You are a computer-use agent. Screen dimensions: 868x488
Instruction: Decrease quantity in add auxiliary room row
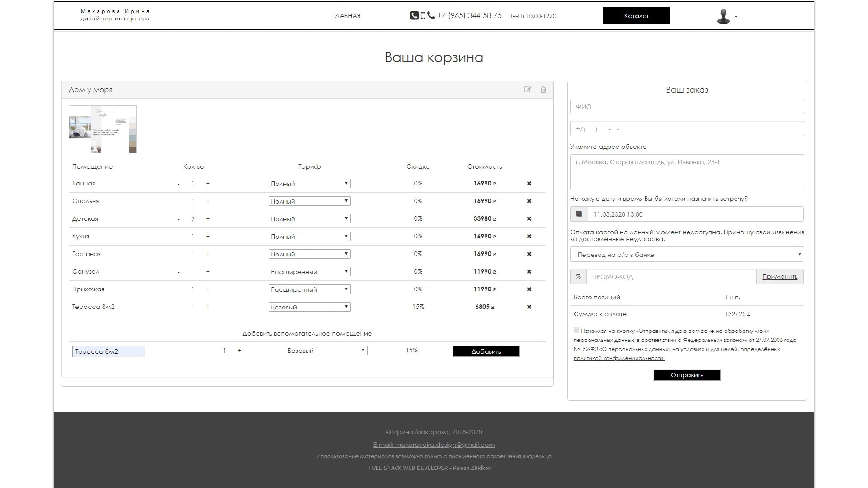210,351
